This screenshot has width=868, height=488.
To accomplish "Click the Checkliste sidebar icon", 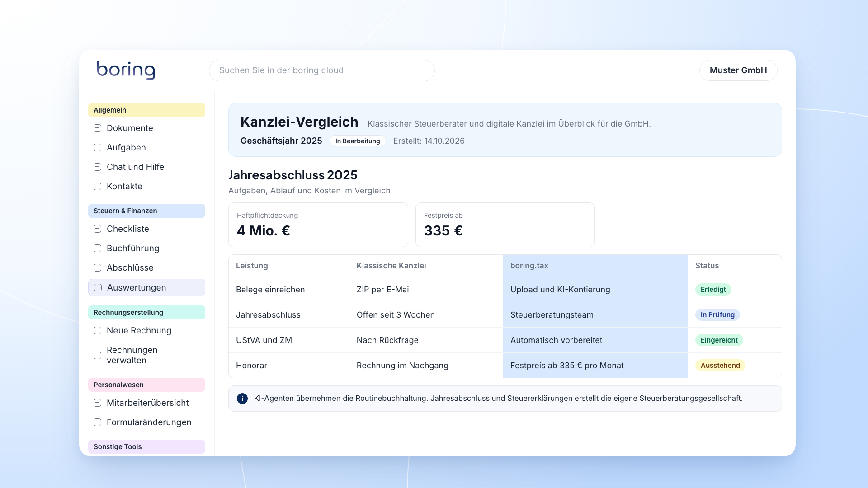I will click(x=97, y=229).
